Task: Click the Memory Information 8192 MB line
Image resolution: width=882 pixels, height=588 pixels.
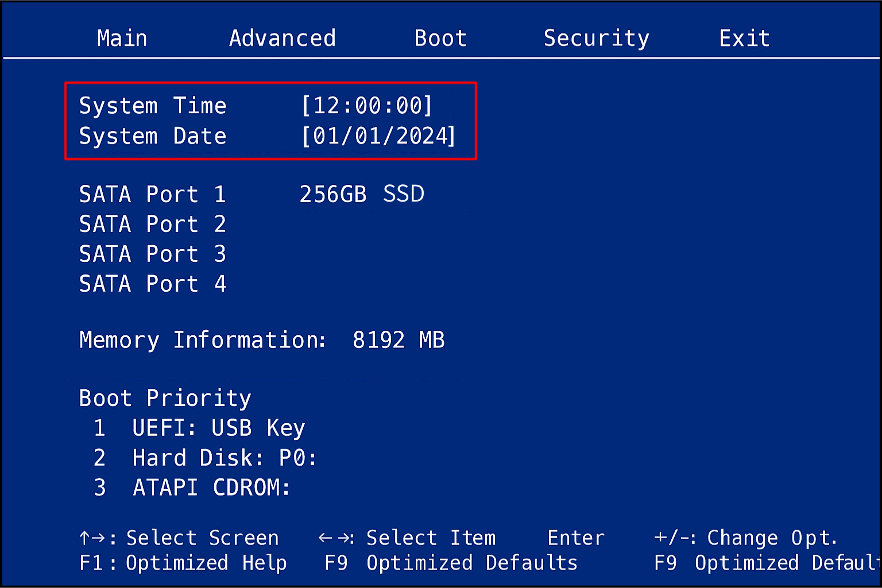Action: [x=262, y=340]
